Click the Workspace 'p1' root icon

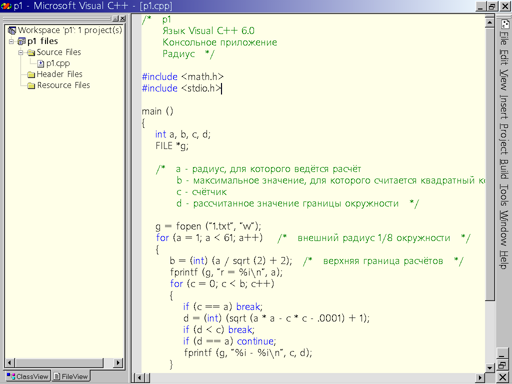click(x=12, y=31)
